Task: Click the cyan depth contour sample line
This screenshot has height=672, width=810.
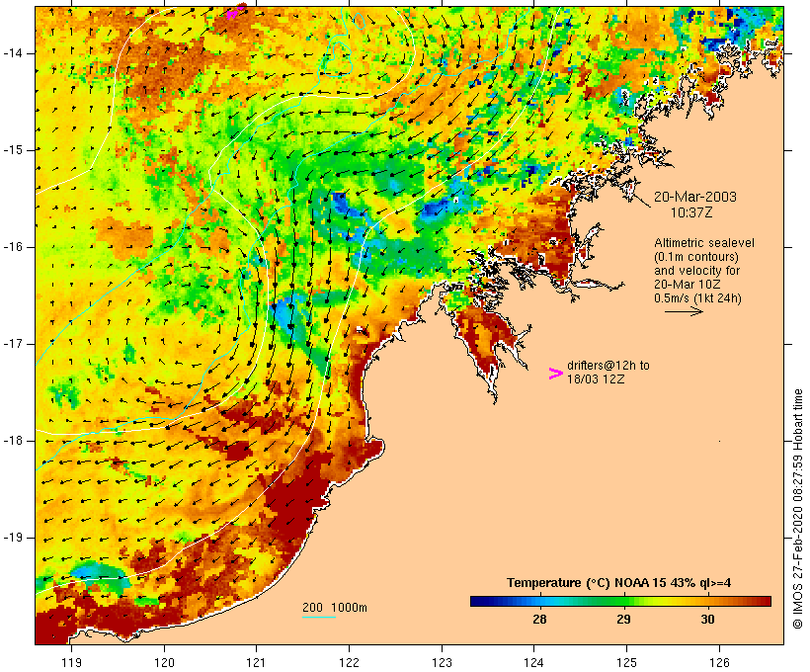Action: coord(319,617)
